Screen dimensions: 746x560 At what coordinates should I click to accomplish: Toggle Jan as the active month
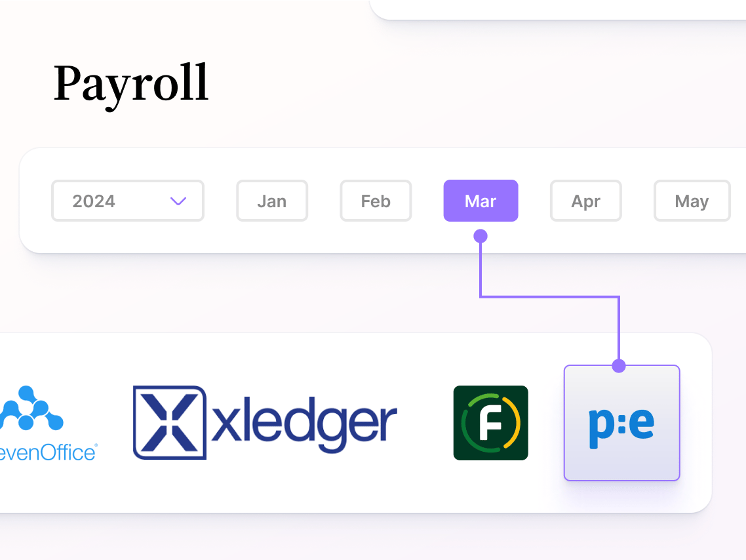point(271,201)
